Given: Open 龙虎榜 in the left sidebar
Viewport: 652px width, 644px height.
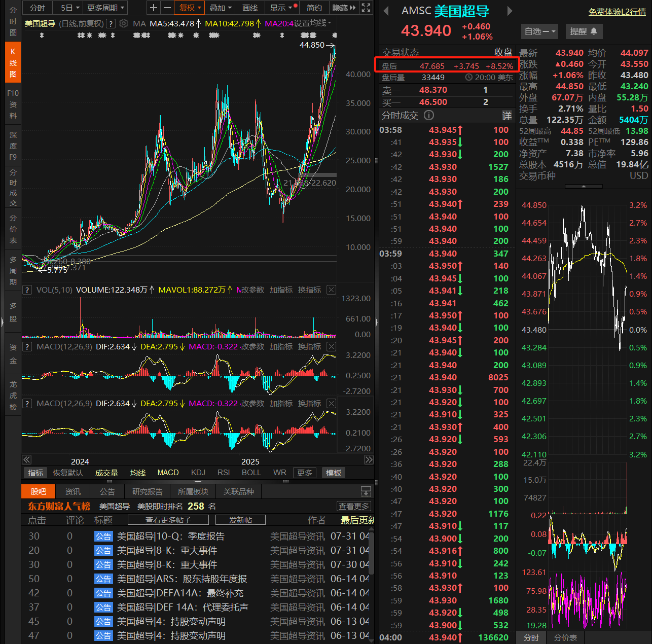Looking at the screenshot, I should coord(13,395).
